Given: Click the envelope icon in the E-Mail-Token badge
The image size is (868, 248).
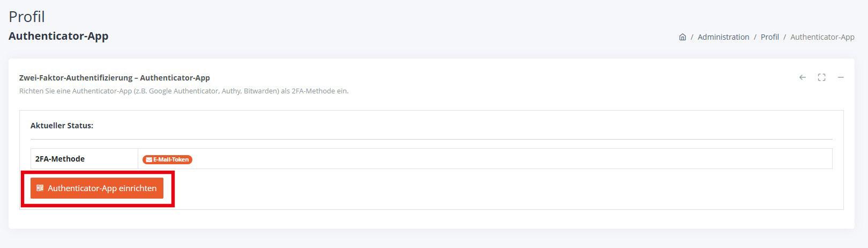Looking at the screenshot, I should pyautogui.click(x=149, y=159).
